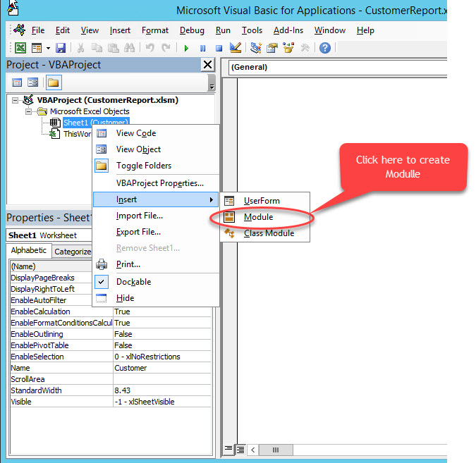Toggle the Dockable checked option

point(156,282)
